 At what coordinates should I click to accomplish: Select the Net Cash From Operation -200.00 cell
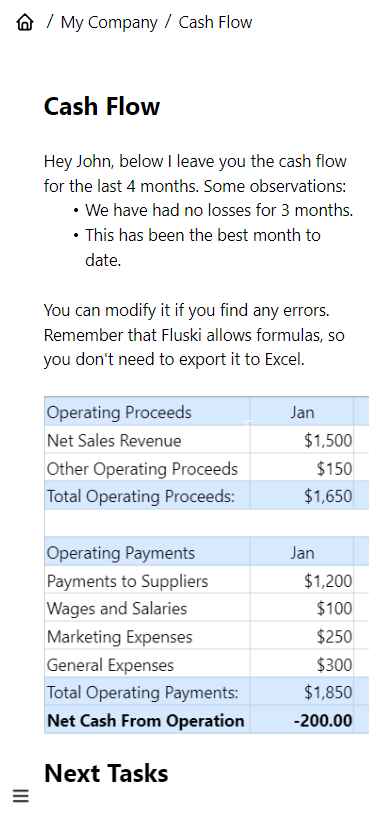point(302,720)
